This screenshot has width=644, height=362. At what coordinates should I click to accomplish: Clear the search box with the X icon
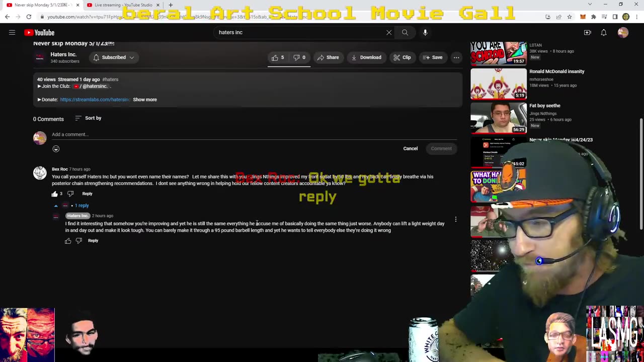tap(389, 33)
